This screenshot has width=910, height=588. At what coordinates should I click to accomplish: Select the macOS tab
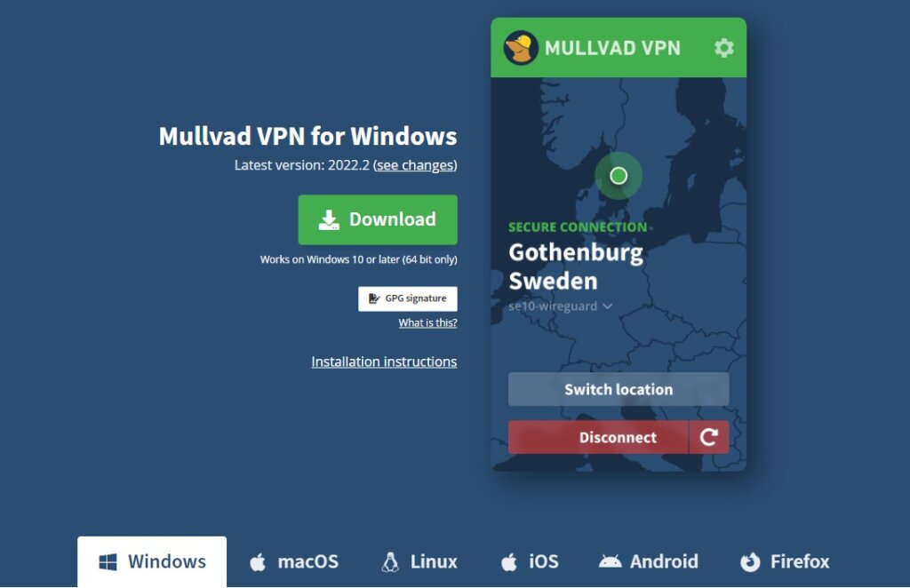click(x=293, y=562)
